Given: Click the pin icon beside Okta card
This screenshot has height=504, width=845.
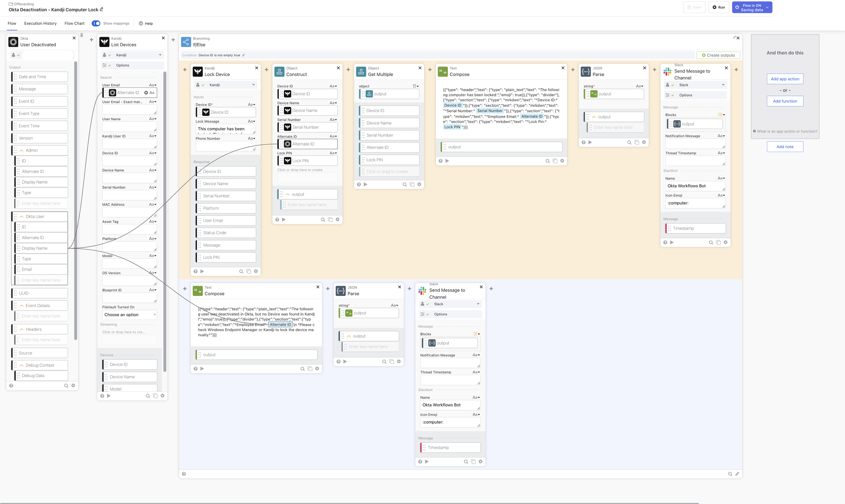Looking at the screenshot, I should (x=81, y=35).
